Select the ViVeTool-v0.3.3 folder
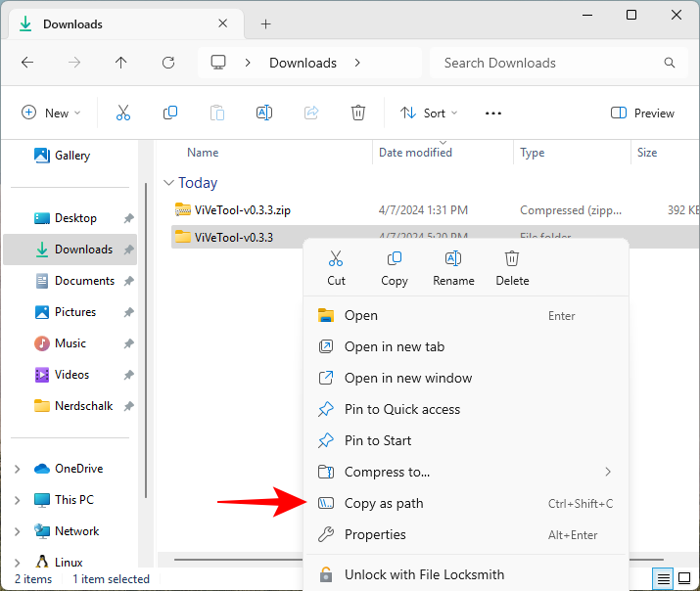Image resolution: width=700 pixels, height=591 pixels. coord(233,237)
